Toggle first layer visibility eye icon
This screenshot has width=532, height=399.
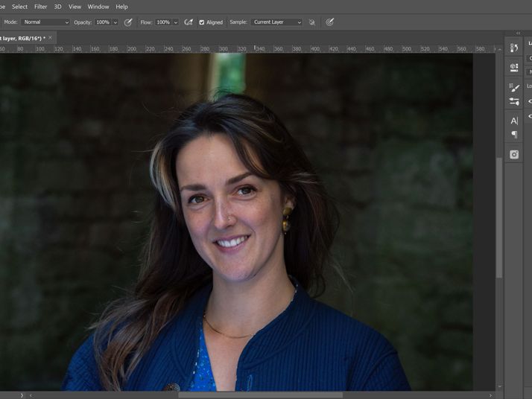[x=530, y=102]
